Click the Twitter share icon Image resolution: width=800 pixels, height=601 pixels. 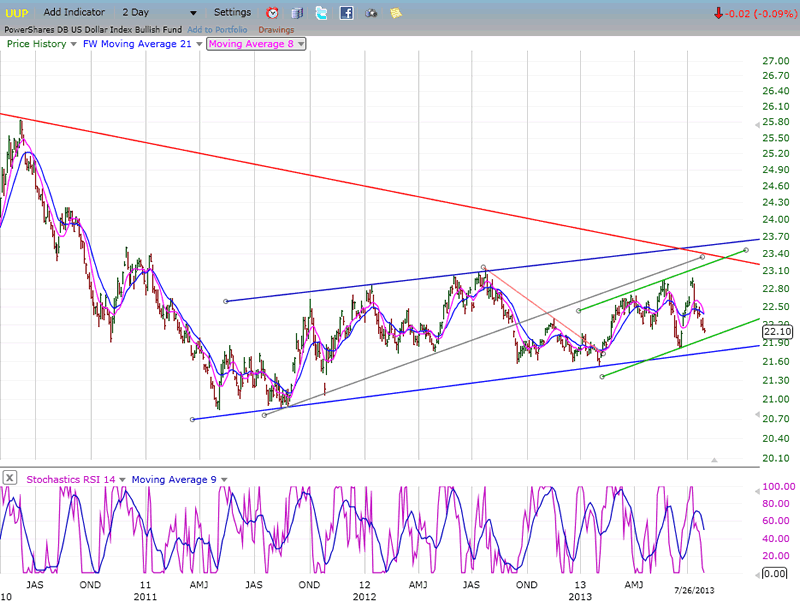click(321, 13)
